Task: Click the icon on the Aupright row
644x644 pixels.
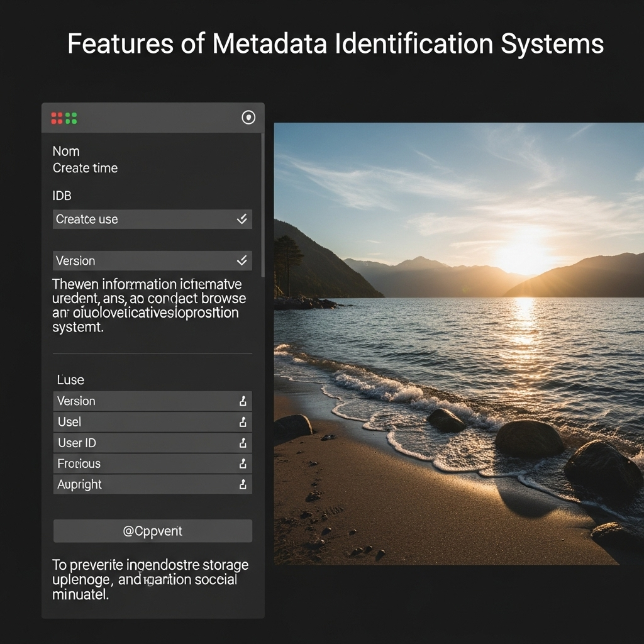Action: tap(243, 484)
